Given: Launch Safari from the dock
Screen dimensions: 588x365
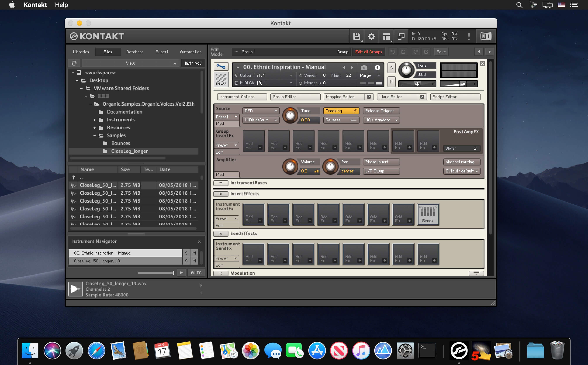Looking at the screenshot, I should tap(96, 351).
